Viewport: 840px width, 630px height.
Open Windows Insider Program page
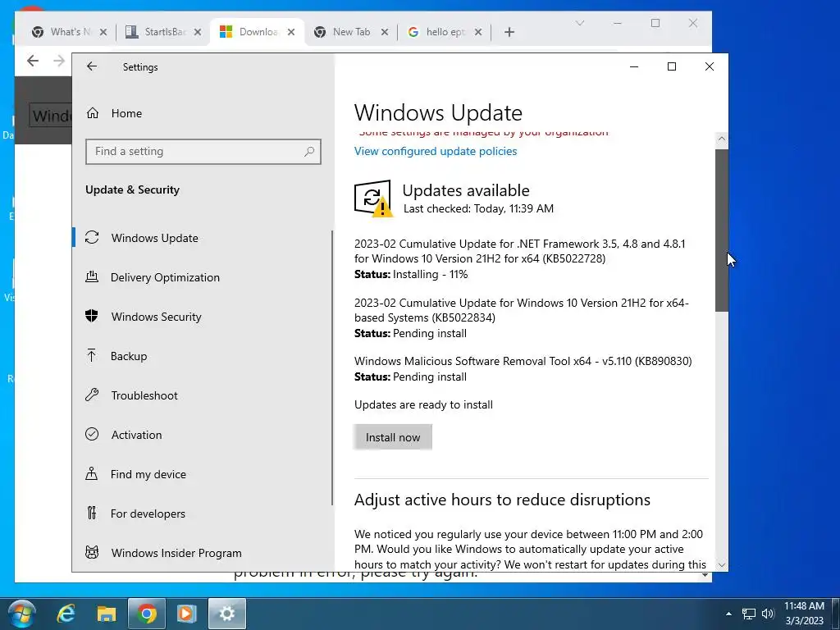point(176,553)
